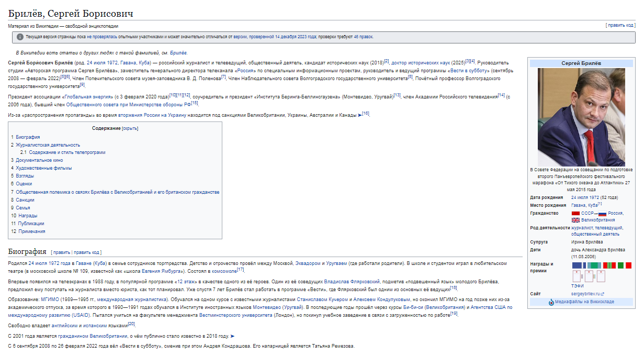Image resolution: width=644 pixels, height=355 pixels.
Task: Jump to Санкции section
Action: point(22,200)
